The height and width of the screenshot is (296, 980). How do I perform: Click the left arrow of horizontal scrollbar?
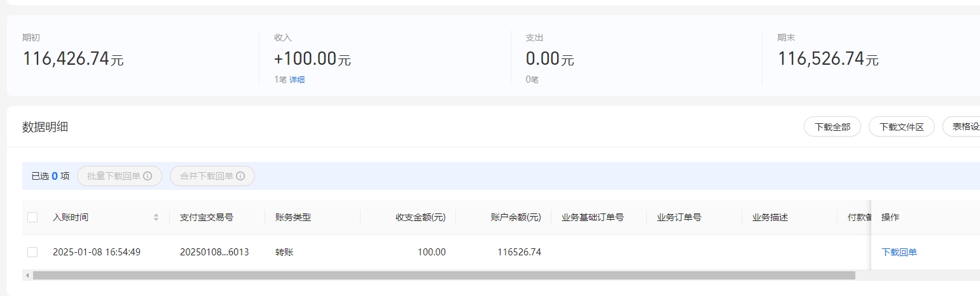(27, 275)
